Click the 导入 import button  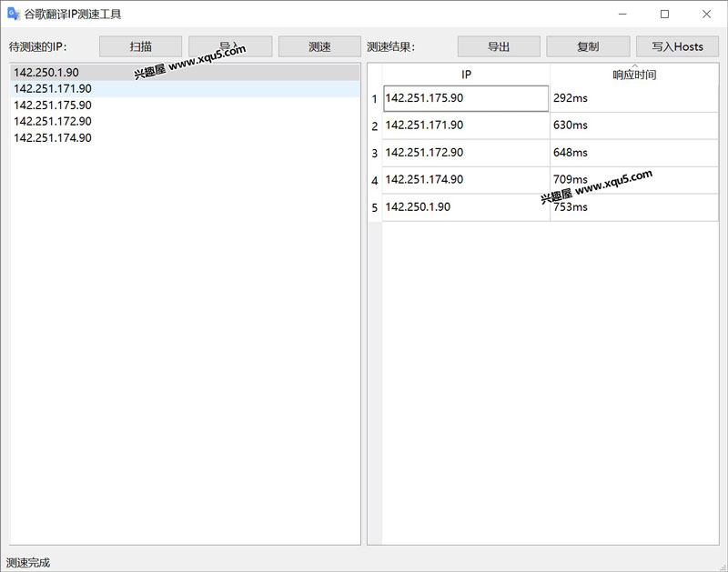(x=230, y=46)
